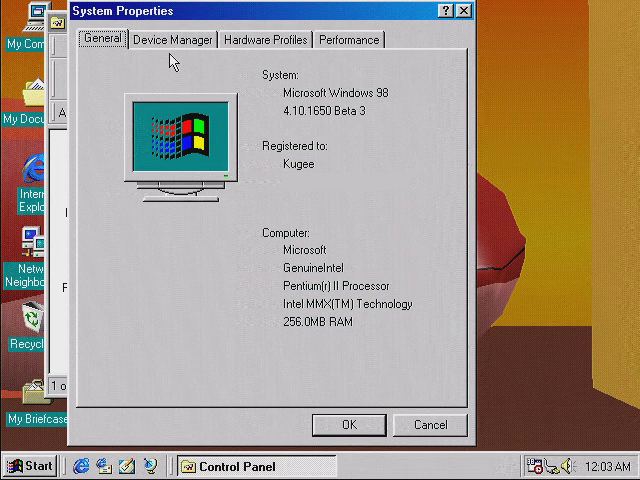Select the General tab
This screenshot has width=640, height=480.
coord(103,38)
